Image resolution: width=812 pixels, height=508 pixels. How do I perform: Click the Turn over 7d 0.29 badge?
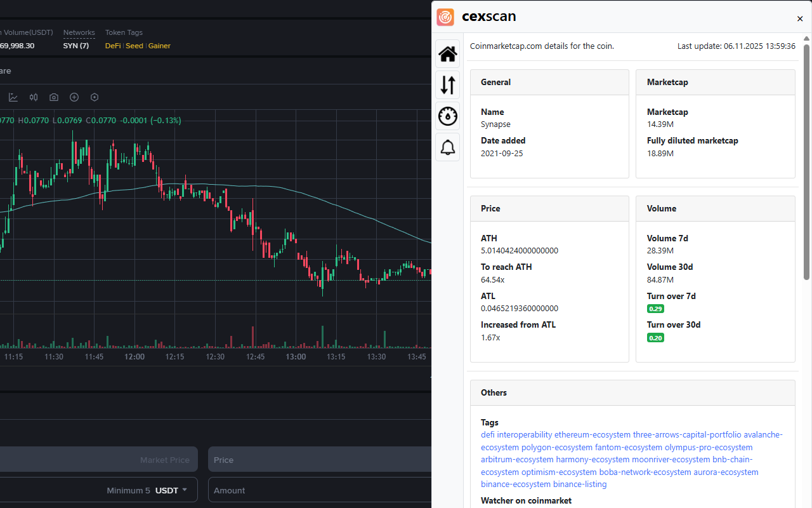pos(655,309)
